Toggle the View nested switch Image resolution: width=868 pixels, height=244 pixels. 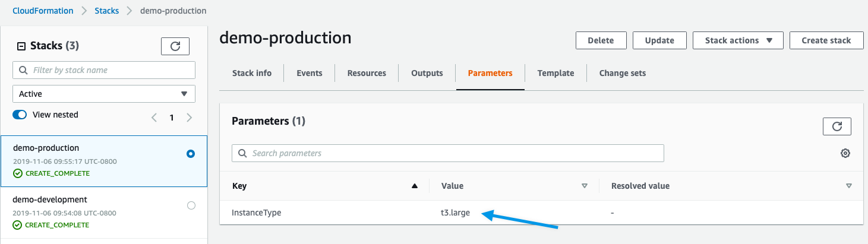20,115
